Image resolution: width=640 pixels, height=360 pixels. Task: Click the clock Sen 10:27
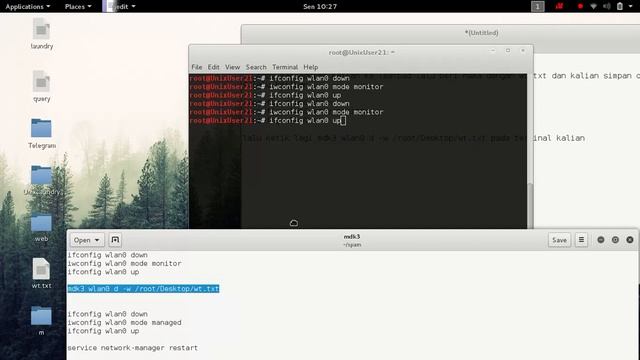(320, 7)
